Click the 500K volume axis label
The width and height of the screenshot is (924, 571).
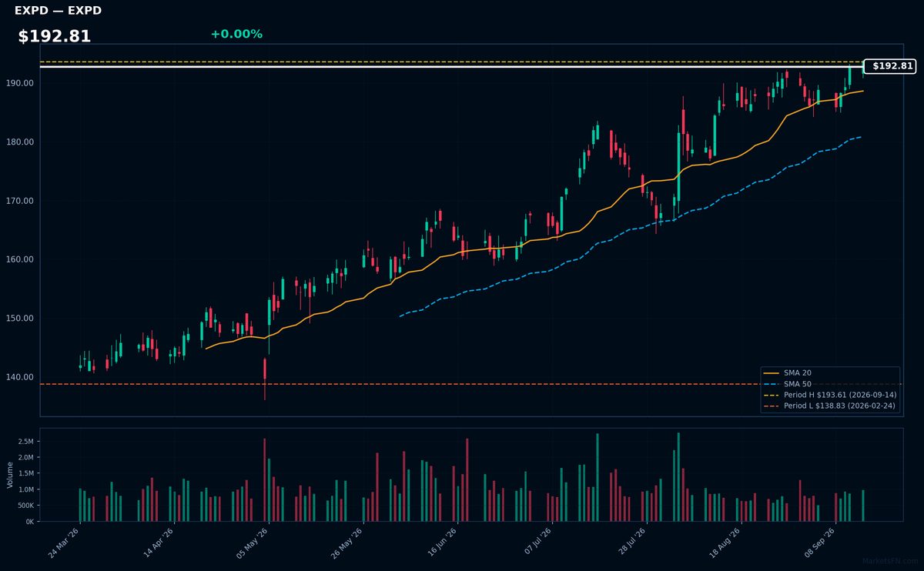coord(25,506)
